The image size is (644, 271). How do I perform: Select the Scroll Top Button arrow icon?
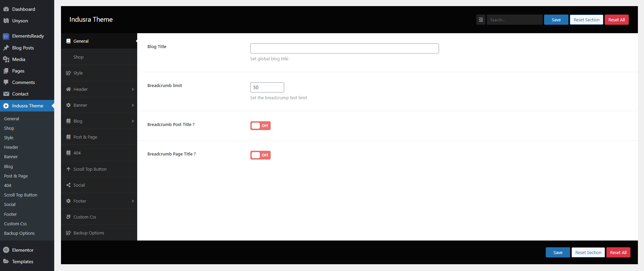(68, 169)
